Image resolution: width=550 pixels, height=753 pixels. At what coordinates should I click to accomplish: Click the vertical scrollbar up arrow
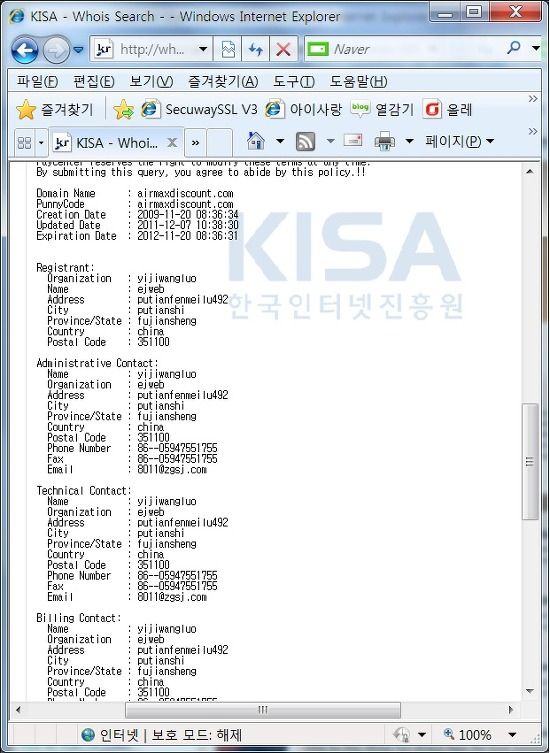pyautogui.click(x=530, y=172)
